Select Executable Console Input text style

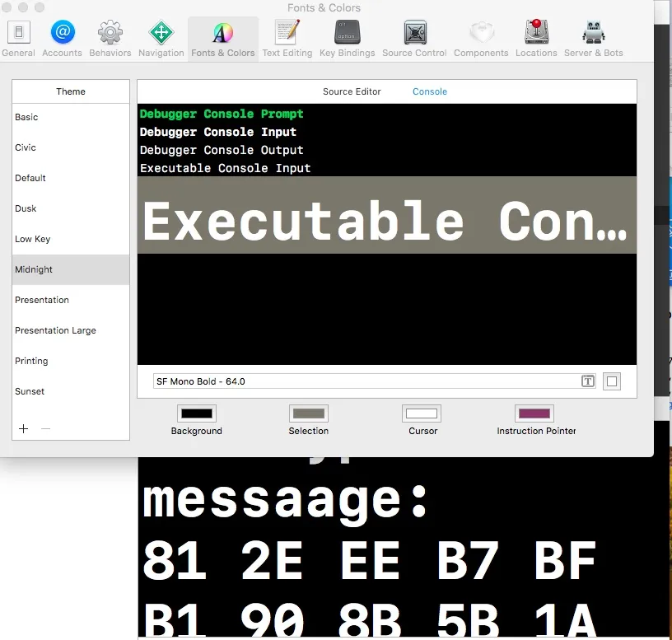387,168
